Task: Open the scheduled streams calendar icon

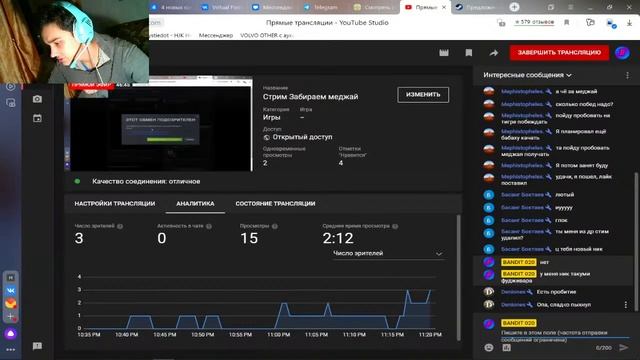Action: (37, 118)
